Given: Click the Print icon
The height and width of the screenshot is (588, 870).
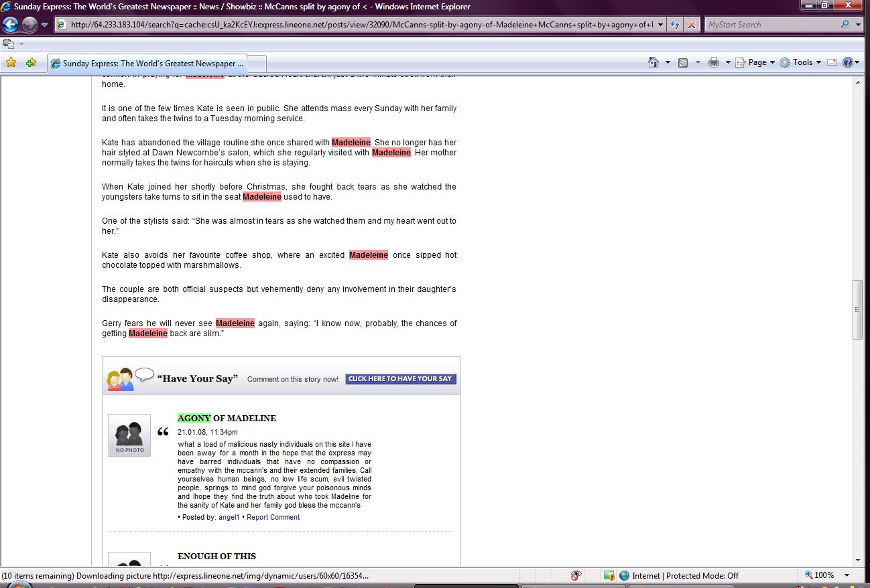Looking at the screenshot, I should (x=713, y=62).
